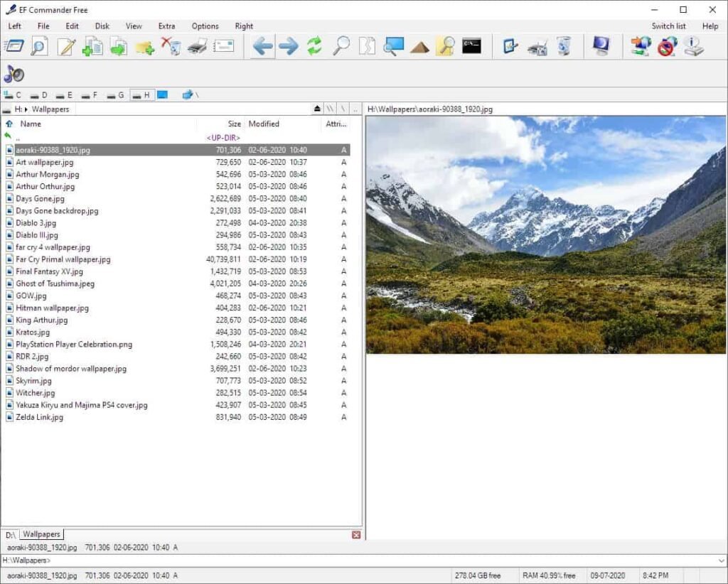Image resolution: width=728 pixels, height=584 pixels.
Task: Switch to drive H button
Action: tap(141, 95)
